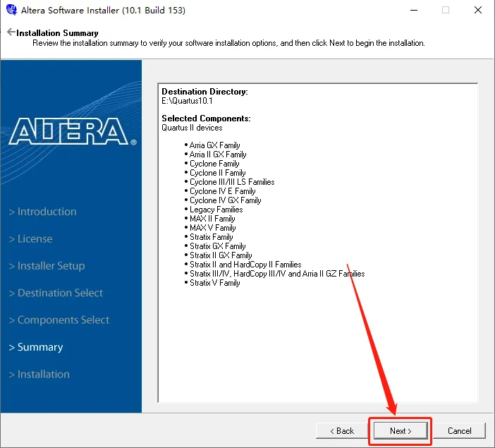Click the Selected Components heading
The height and width of the screenshot is (448, 495).
(x=206, y=119)
